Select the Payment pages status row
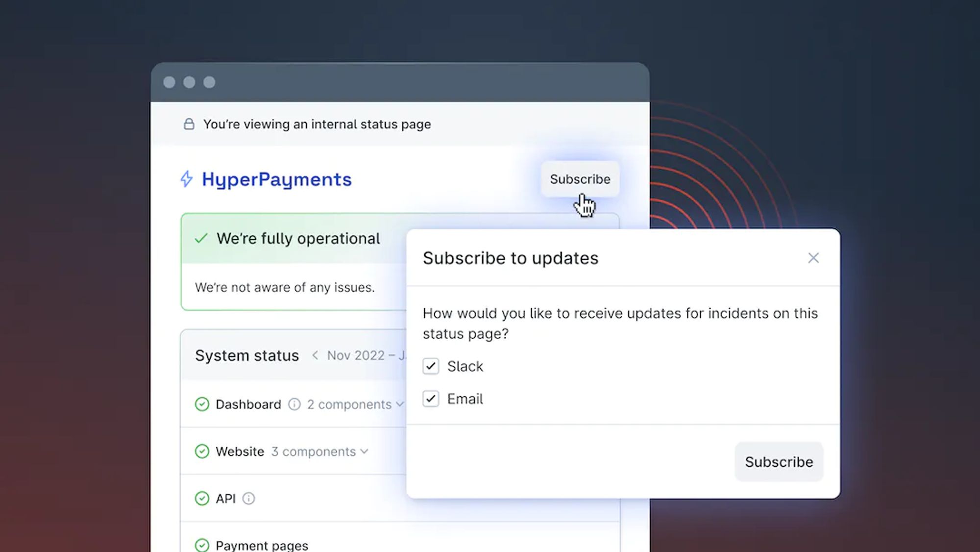The width and height of the screenshot is (980, 552). coord(262,545)
